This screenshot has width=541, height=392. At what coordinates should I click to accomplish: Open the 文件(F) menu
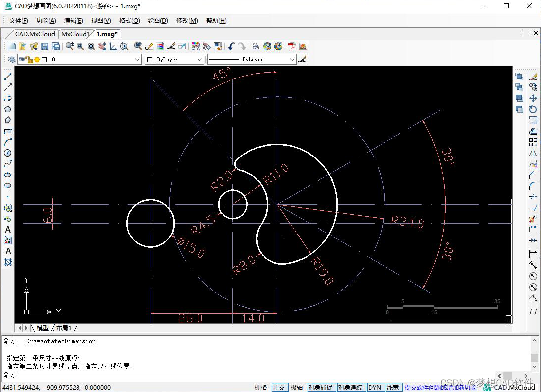(x=19, y=21)
